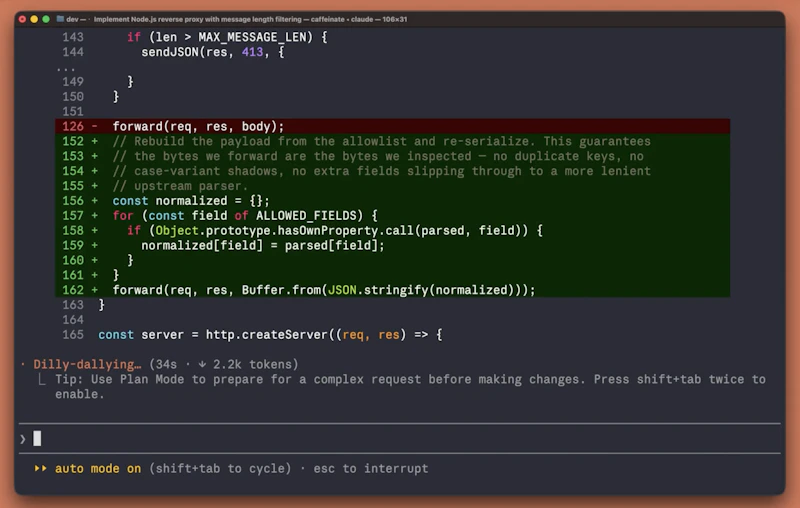Image resolution: width=800 pixels, height=508 pixels.
Task: Click the 'if (len > MAX_MESSAGE_LEN)' line
Action: point(227,37)
